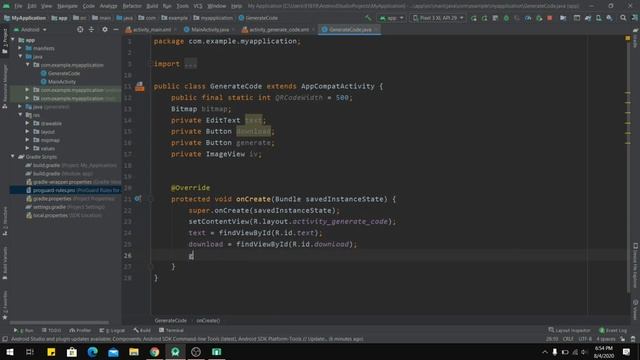Open the Terminal tool window

171,330
